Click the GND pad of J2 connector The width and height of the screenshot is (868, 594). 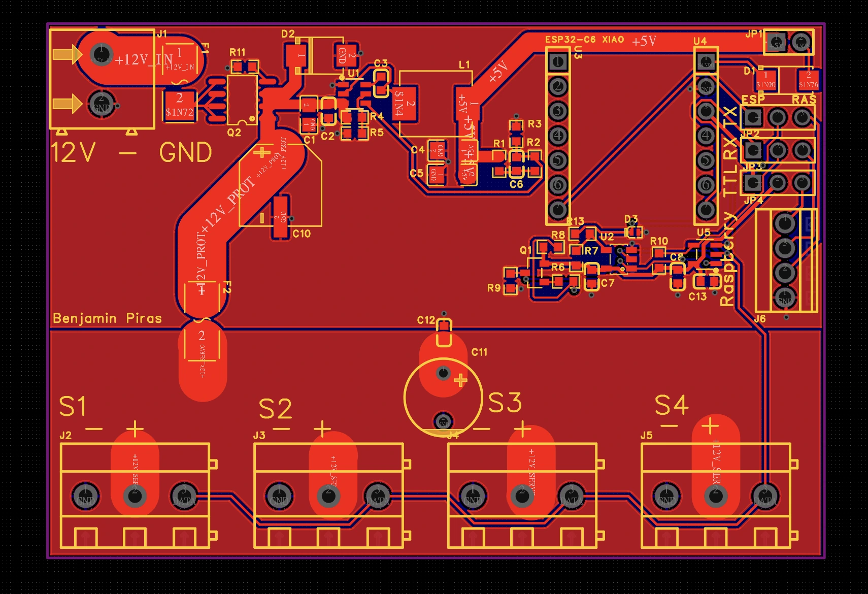pyautogui.click(x=85, y=495)
